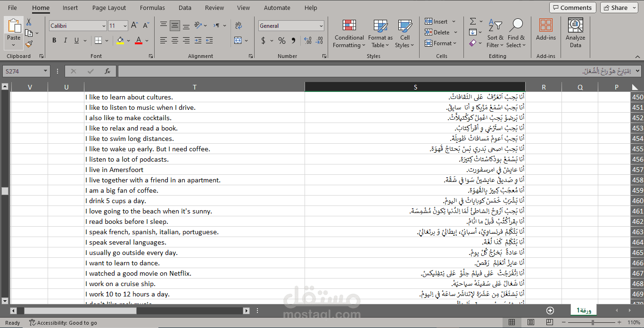The width and height of the screenshot is (644, 328).
Task: Click Wrap Text icon
Action: click(239, 25)
